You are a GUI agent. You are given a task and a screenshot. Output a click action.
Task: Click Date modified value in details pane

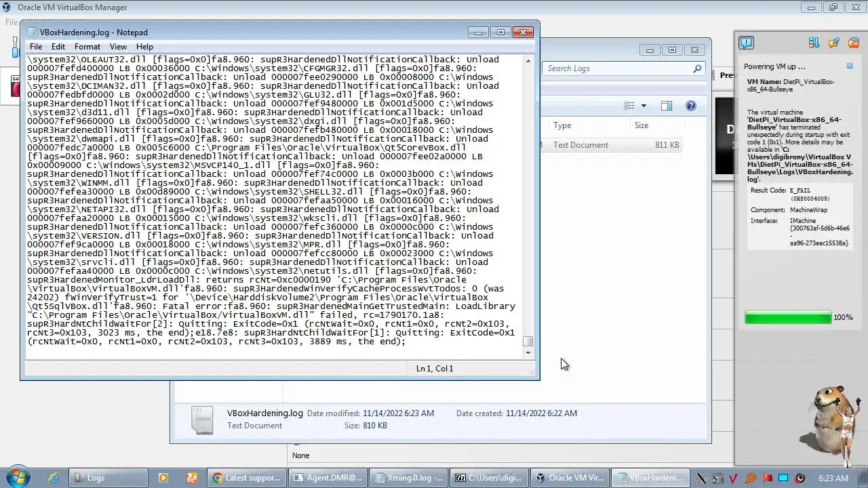(x=398, y=413)
